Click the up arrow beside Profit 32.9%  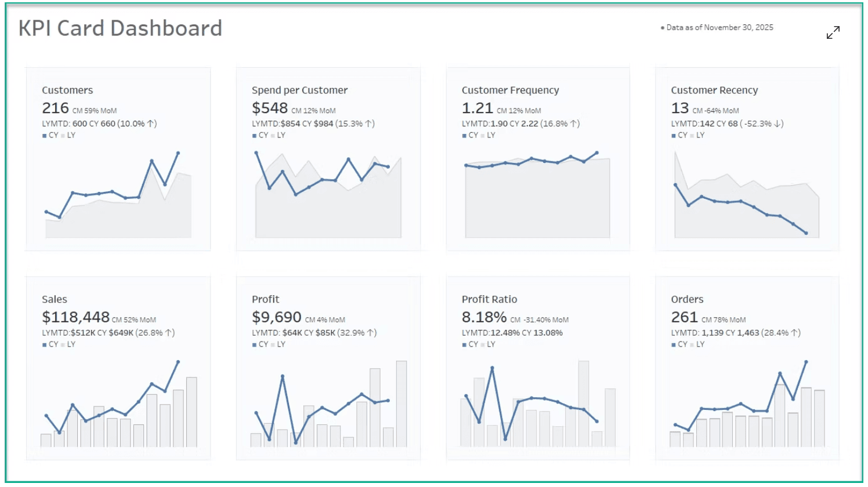click(x=371, y=333)
